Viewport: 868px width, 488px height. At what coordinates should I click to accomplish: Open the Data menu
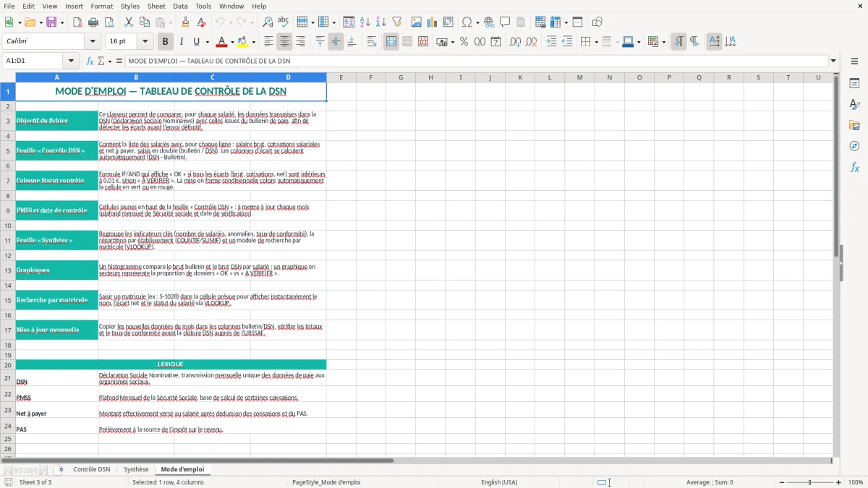[x=180, y=6]
